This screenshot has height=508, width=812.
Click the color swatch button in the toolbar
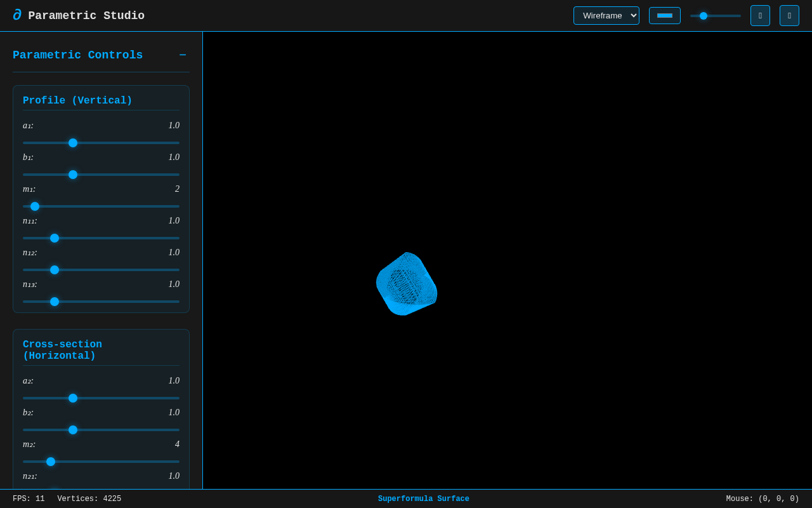[665, 15]
